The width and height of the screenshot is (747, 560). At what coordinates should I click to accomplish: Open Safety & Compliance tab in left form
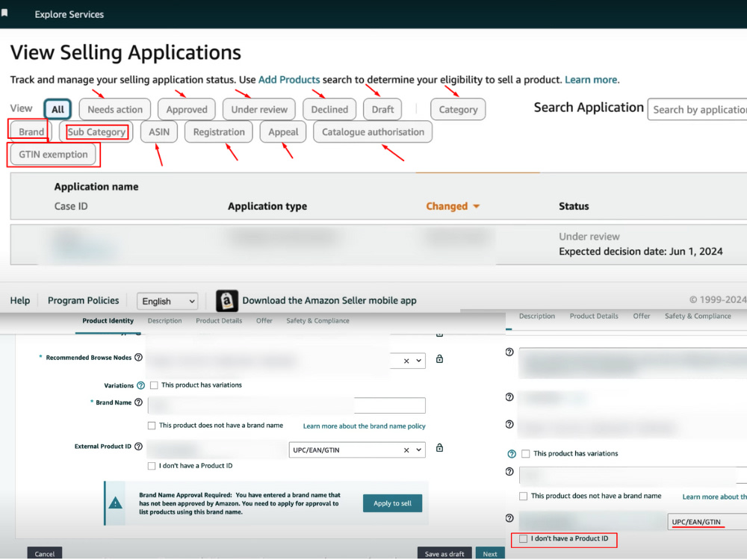317,321
